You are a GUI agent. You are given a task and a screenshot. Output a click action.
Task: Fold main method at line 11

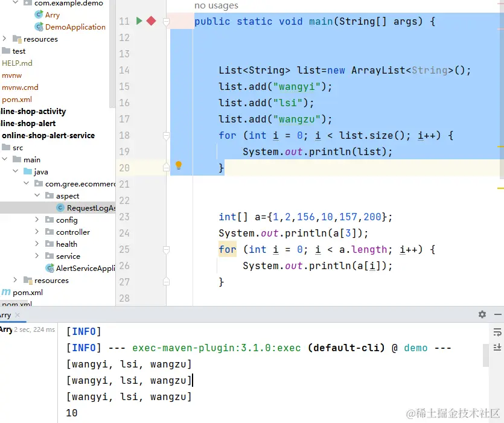pyautogui.click(x=166, y=22)
